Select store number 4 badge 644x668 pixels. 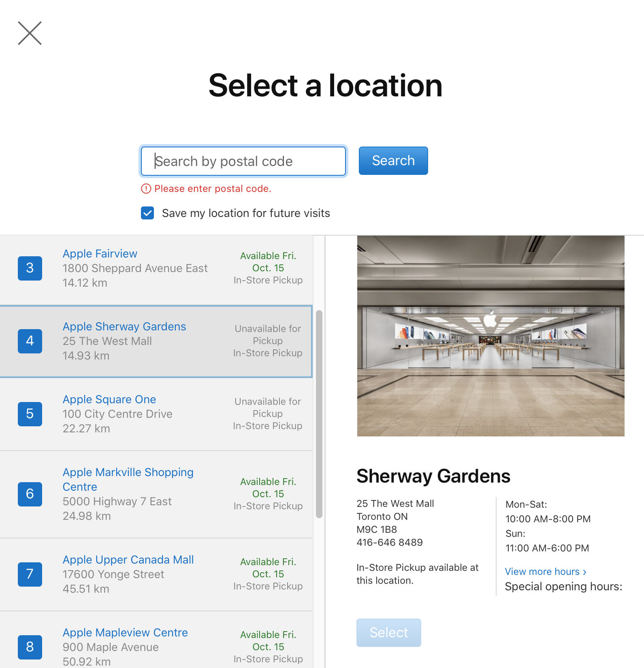[x=30, y=341]
